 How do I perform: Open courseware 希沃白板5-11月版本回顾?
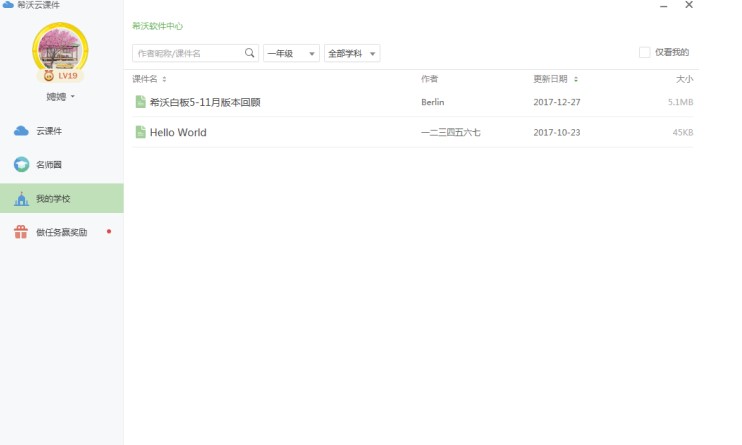(x=205, y=102)
